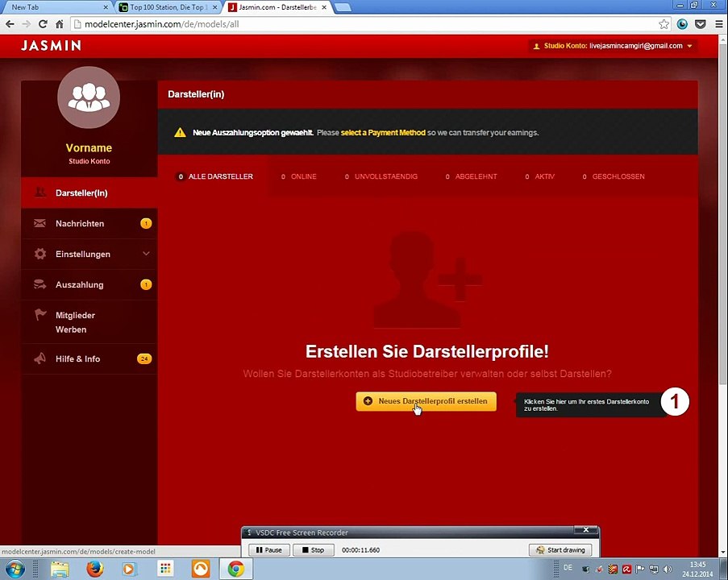Viewport: 728px width, 580px height.
Task: Show the UNVOLLSTAENDIG Darsteller tab
Action: [381, 176]
